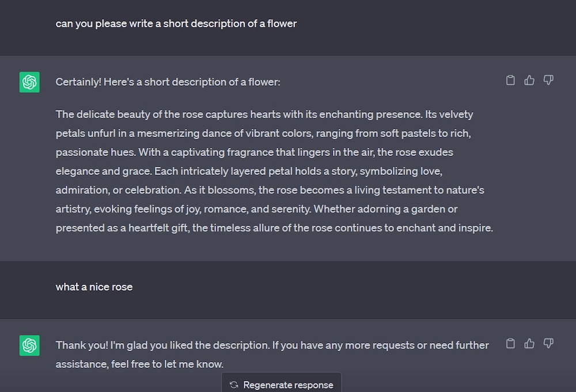This screenshot has height=392, width=576.
Task: Click the 'assistance, feel free to let me know' line
Action: (x=139, y=364)
